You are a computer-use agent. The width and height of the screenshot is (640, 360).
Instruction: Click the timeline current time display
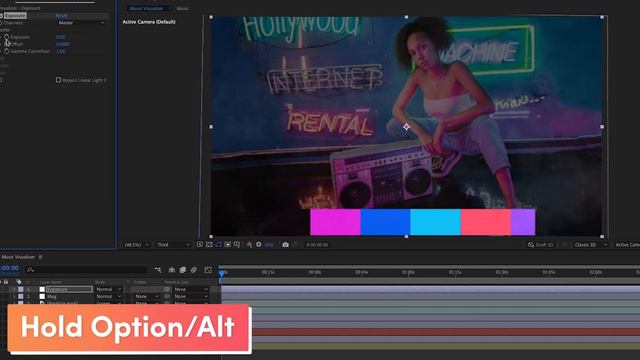(x=9, y=268)
